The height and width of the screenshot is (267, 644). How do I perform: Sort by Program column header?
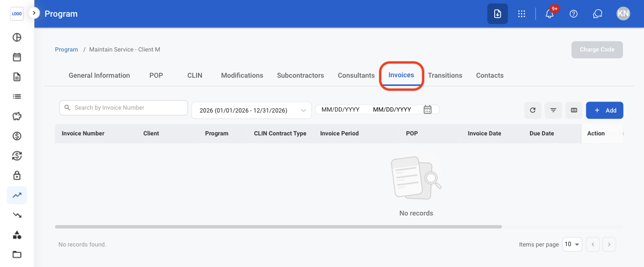(217, 133)
